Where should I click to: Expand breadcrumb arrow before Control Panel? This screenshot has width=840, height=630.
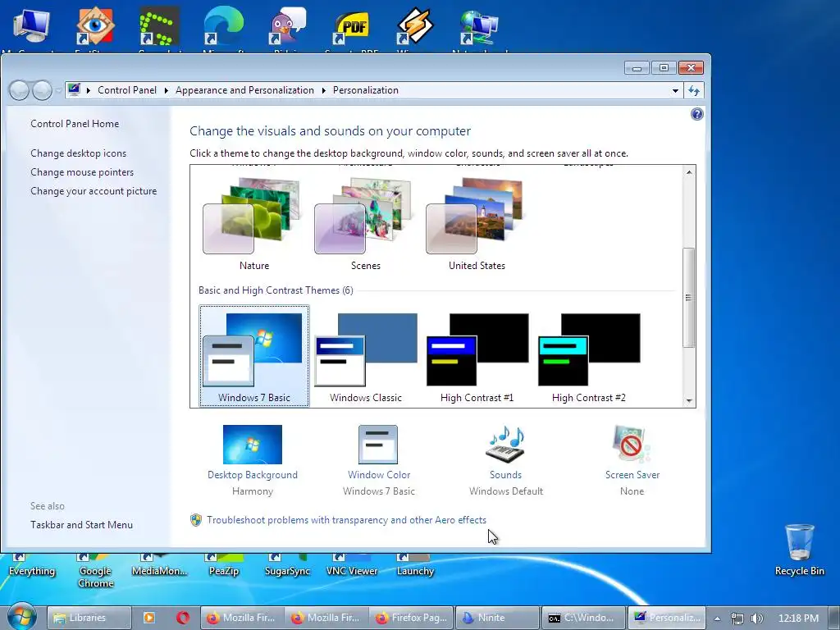click(89, 90)
